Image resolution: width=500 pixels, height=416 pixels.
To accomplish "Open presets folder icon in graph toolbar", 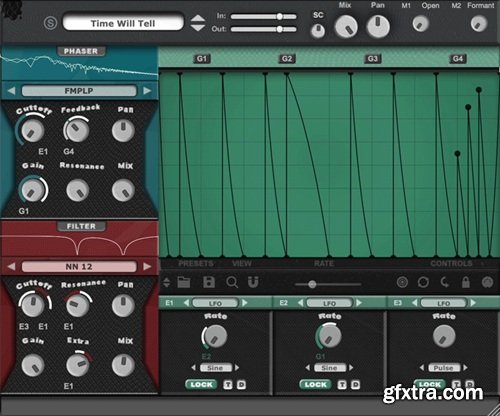I will (x=184, y=282).
